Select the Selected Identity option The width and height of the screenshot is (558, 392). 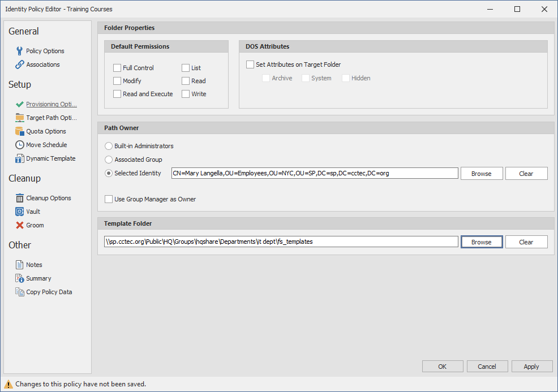pos(108,173)
